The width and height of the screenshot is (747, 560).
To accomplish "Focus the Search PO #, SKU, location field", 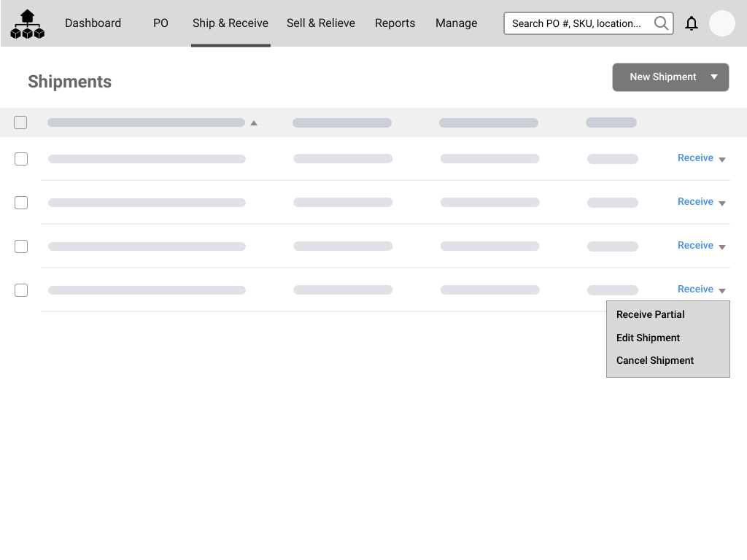I will pyautogui.click(x=576, y=23).
